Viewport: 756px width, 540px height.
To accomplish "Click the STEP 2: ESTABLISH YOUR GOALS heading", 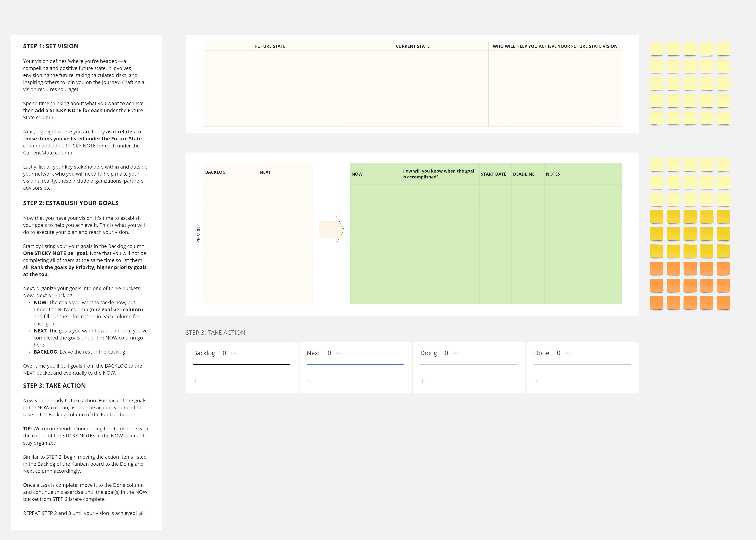I will tap(71, 203).
